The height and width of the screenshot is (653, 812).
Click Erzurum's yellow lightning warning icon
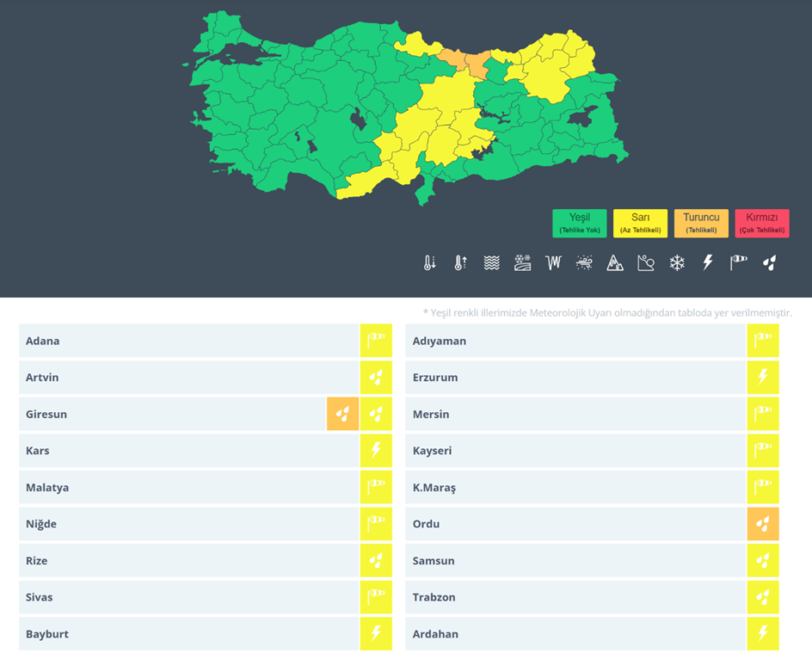tap(763, 378)
